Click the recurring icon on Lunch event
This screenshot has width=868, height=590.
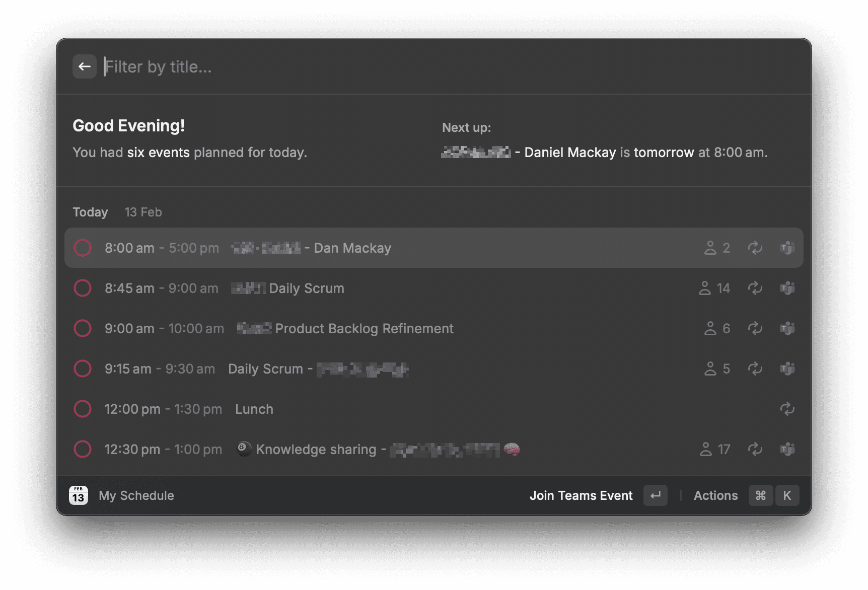(x=787, y=409)
